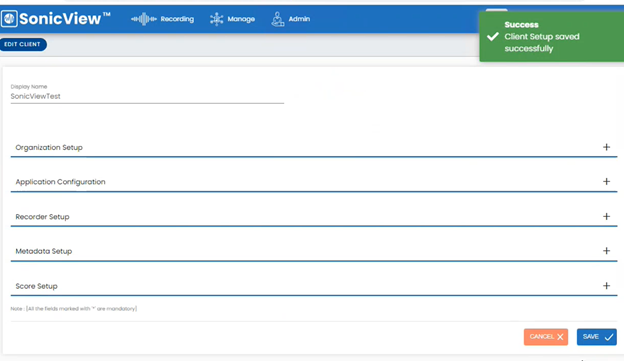Viewport: 624px width, 361px height.
Task: Expand Organization Setup with plus icon
Action: (x=606, y=147)
